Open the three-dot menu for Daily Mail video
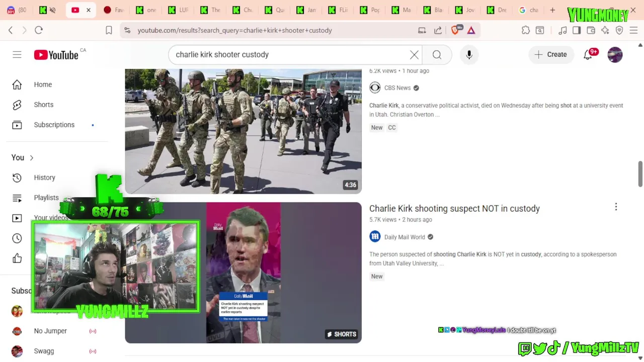This screenshot has width=644, height=362. coord(616,207)
